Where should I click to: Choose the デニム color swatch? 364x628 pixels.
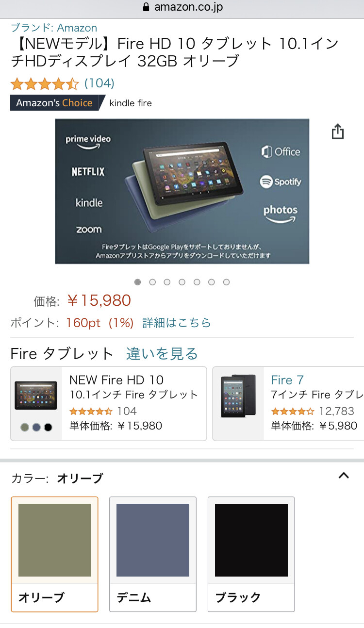(153, 554)
